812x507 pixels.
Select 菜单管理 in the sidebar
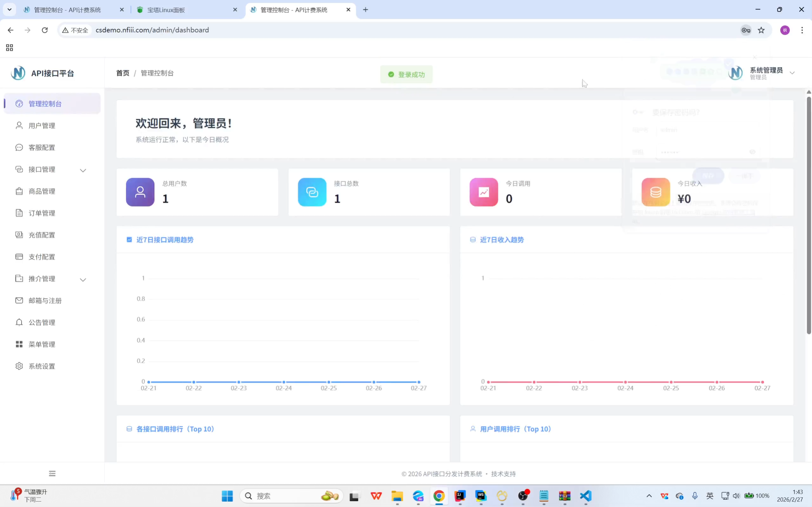coord(42,344)
